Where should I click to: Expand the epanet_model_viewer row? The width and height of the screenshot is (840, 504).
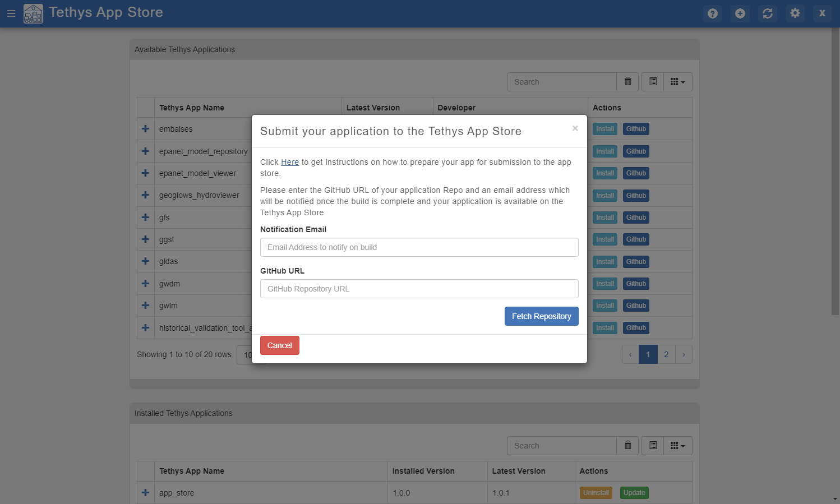coord(146,173)
